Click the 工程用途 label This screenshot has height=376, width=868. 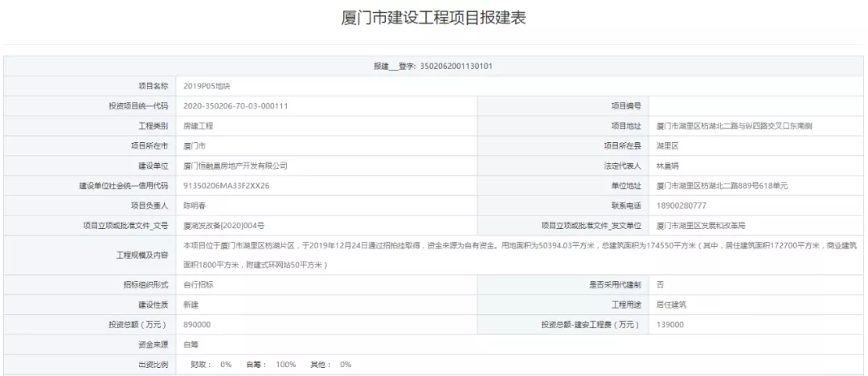click(x=626, y=304)
